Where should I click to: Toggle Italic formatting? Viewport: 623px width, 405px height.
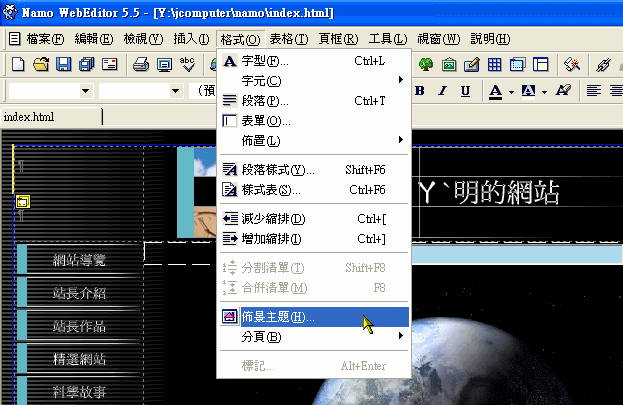pos(442,91)
